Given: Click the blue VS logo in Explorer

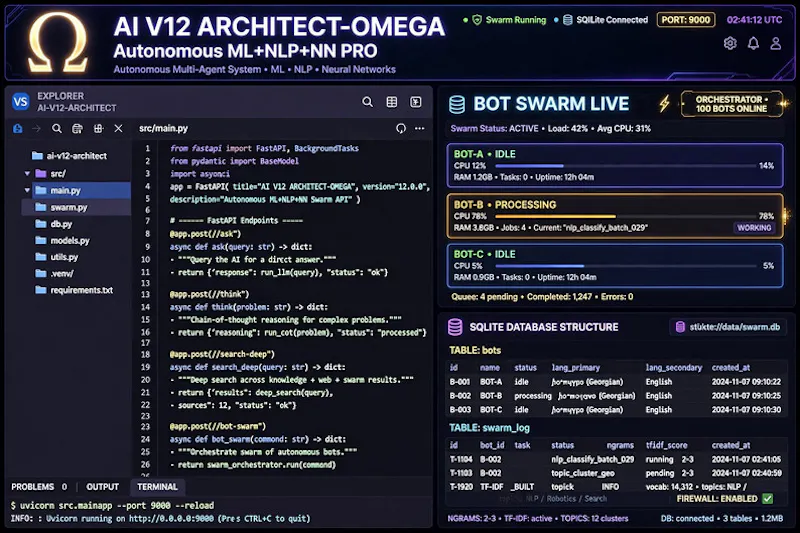Looking at the screenshot, I should 21,102.
